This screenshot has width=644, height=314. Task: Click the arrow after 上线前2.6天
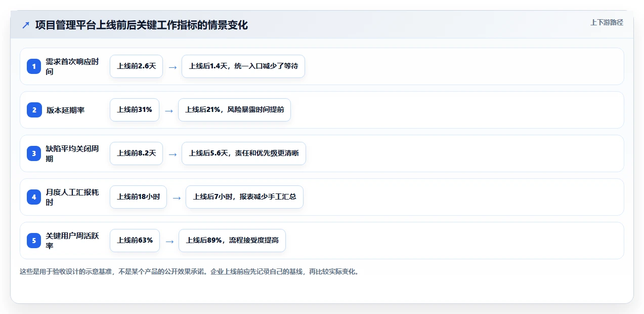[x=173, y=67]
